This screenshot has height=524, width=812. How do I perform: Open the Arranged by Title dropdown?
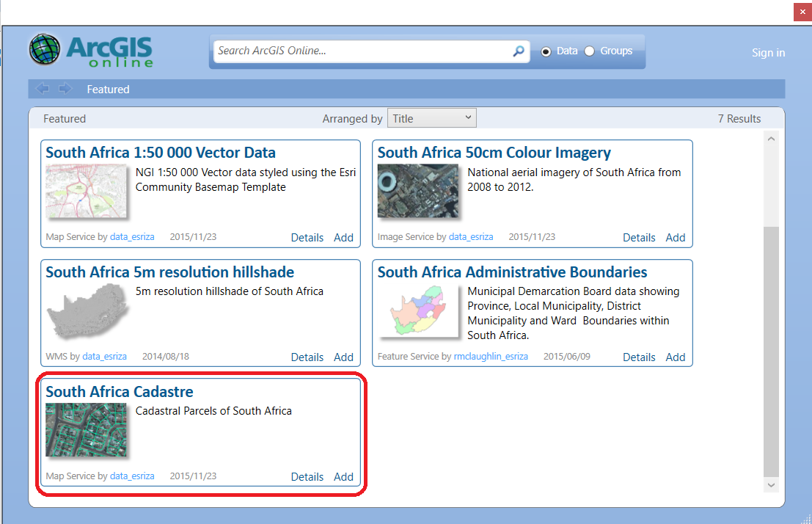click(431, 118)
